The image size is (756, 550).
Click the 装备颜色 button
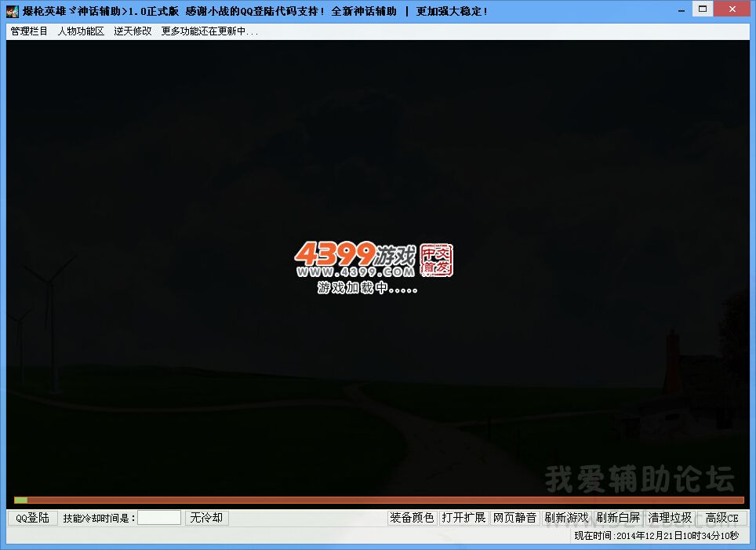pyautogui.click(x=412, y=518)
